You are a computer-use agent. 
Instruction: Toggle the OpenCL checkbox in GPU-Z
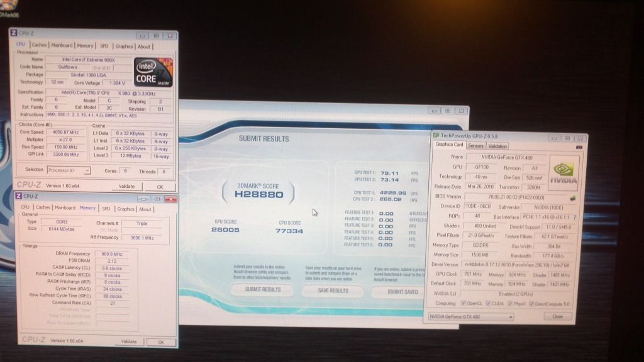click(x=464, y=304)
